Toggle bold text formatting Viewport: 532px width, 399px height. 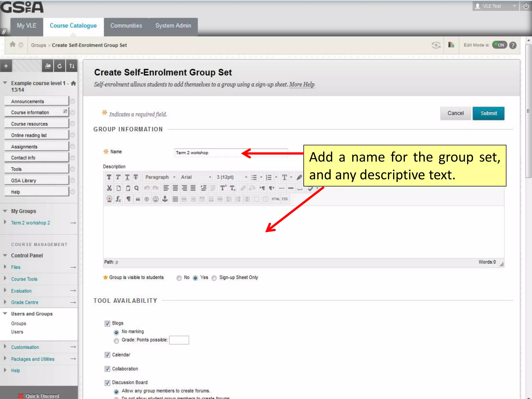109,177
